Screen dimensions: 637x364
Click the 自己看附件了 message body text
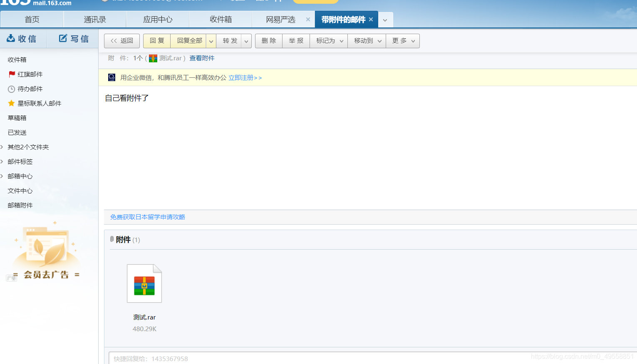(127, 98)
